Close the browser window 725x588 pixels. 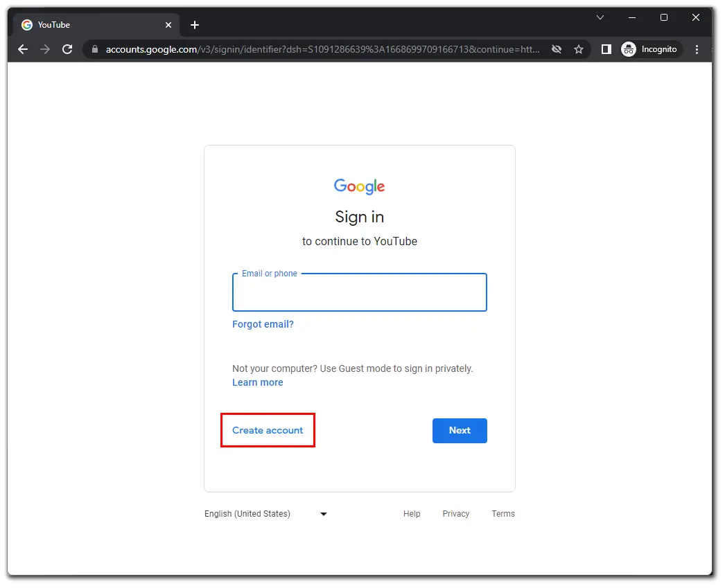(x=696, y=17)
